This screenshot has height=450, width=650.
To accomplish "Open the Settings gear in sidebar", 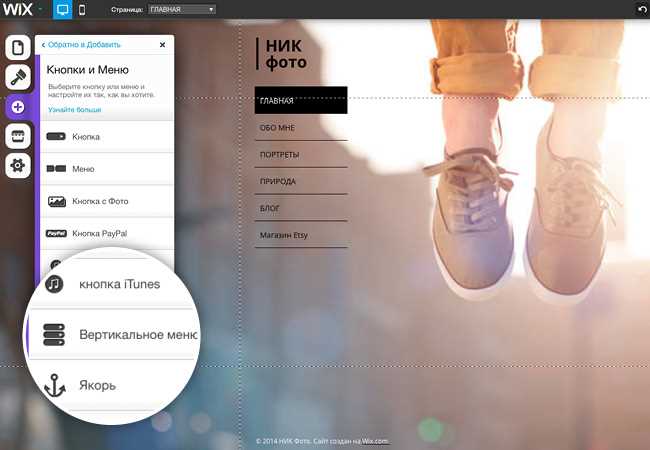I will 18,165.
